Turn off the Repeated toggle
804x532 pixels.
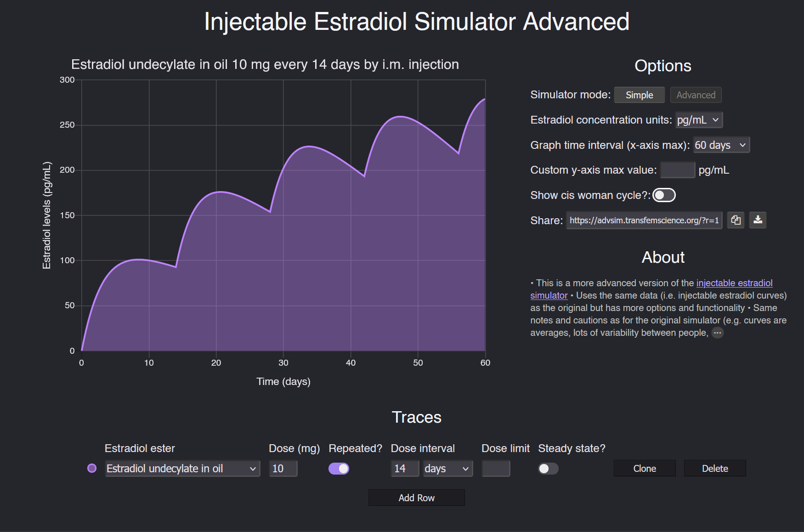pyautogui.click(x=339, y=469)
